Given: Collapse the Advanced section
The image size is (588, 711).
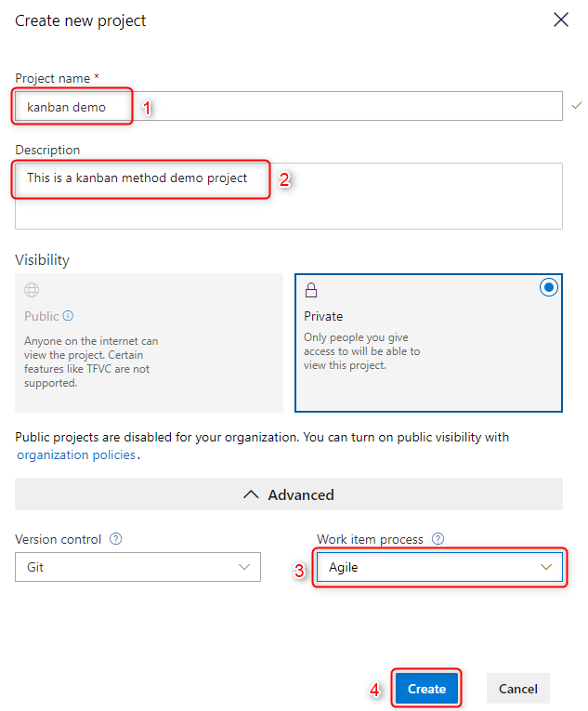Looking at the screenshot, I should (x=289, y=494).
